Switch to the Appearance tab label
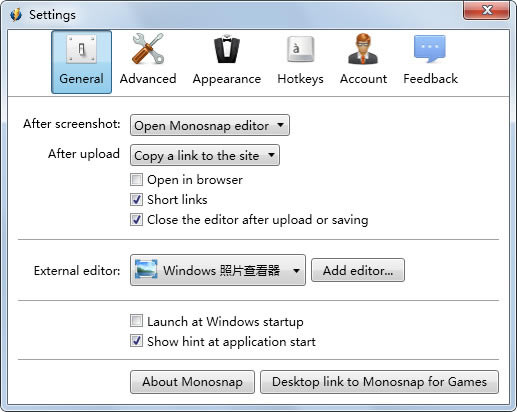The width and height of the screenshot is (517, 412). [x=227, y=79]
